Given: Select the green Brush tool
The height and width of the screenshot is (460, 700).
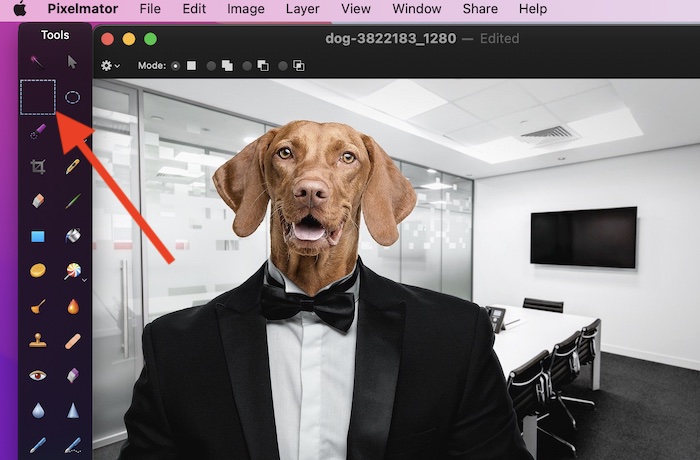Looking at the screenshot, I should tap(73, 201).
